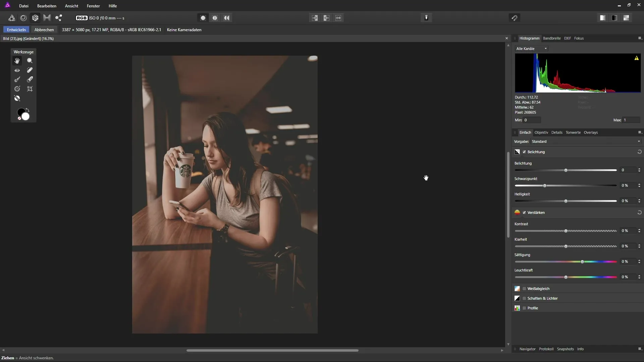This screenshot has width=644, height=362.
Task: Switch to the Tonwerte tab
Action: pyautogui.click(x=573, y=132)
